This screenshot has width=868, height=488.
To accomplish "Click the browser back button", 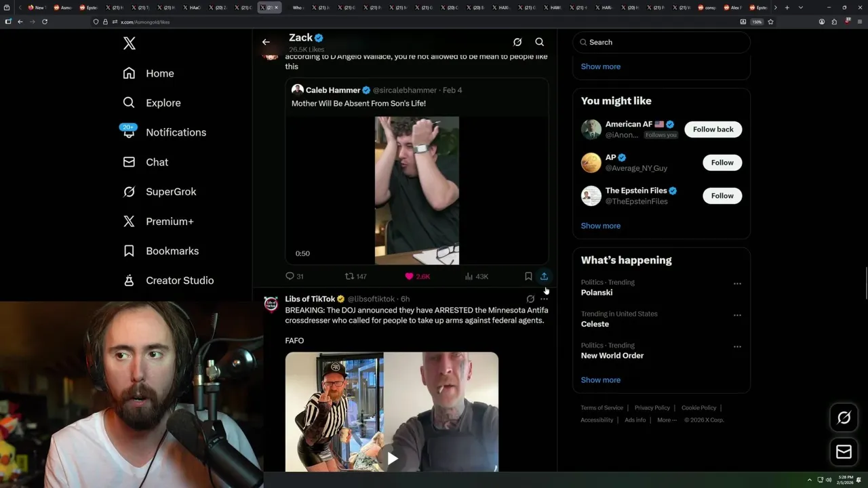I will (20, 22).
